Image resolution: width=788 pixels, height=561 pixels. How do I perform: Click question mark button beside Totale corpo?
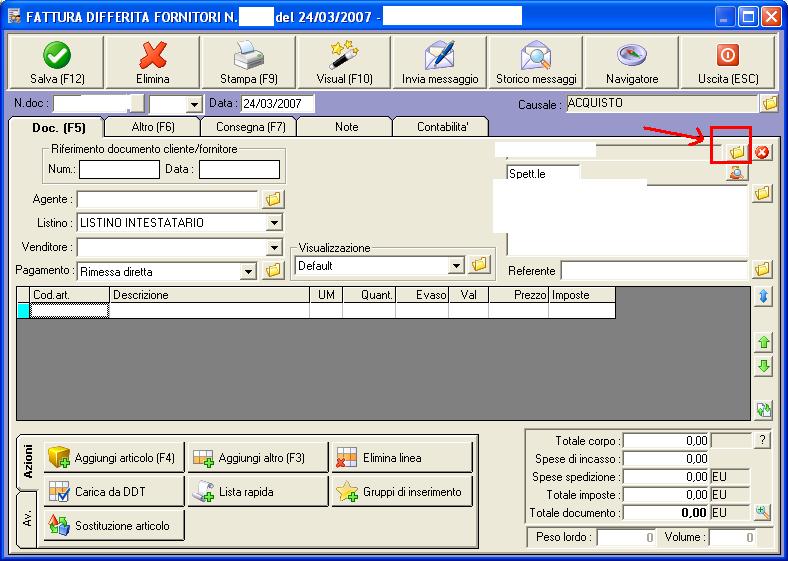pyautogui.click(x=762, y=441)
